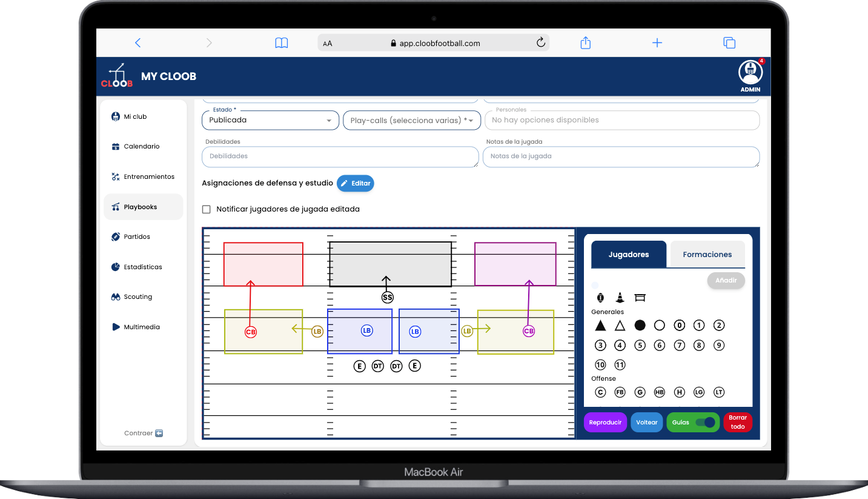868x499 pixels.
Task: Select the football icon in the players palette
Action: pos(600,298)
